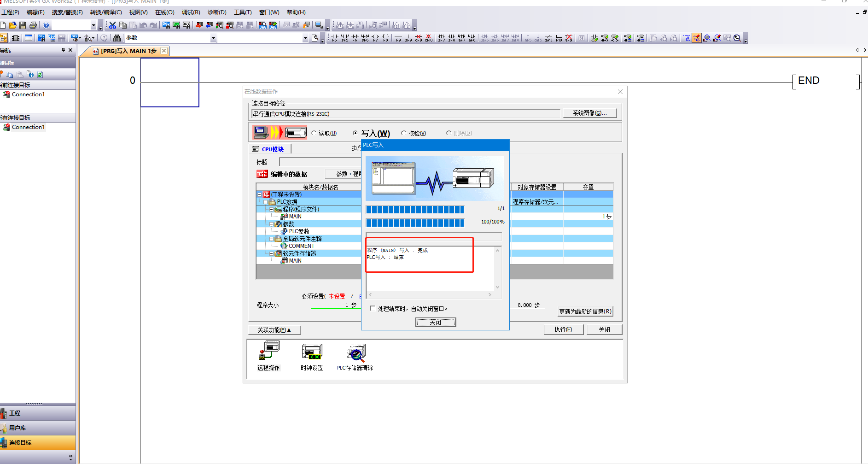The width and height of the screenshot is (868, 464).
Task: Select the 校验(V) radio button
Action: [403, 133]
